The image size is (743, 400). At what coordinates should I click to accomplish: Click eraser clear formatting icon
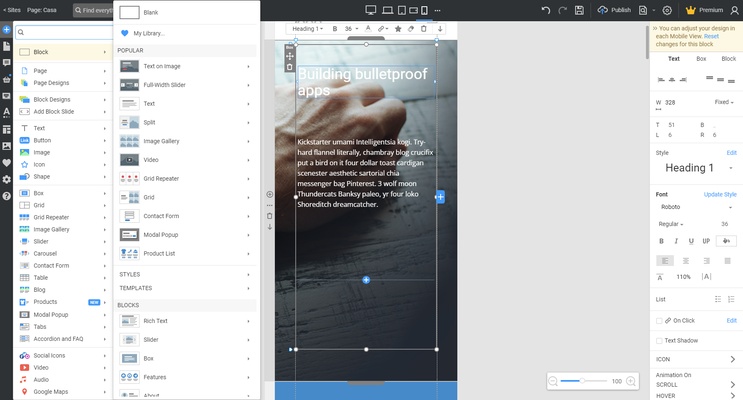[411, 29]
